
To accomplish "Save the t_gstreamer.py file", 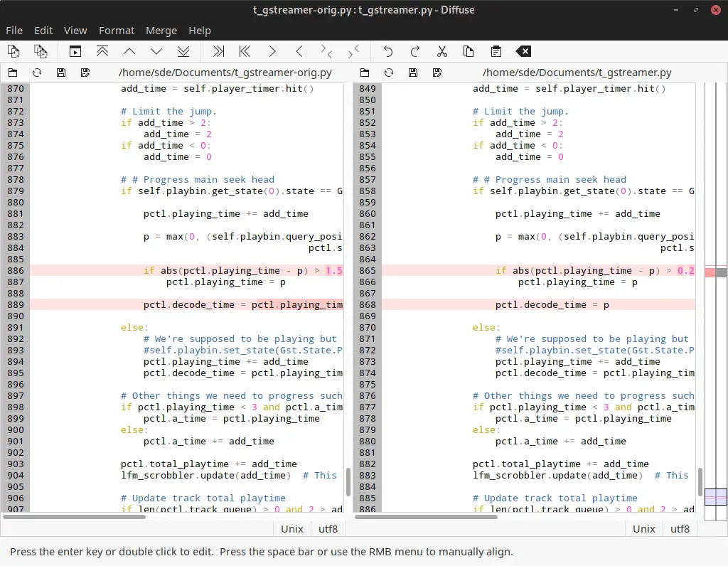I will pos(413,73).
